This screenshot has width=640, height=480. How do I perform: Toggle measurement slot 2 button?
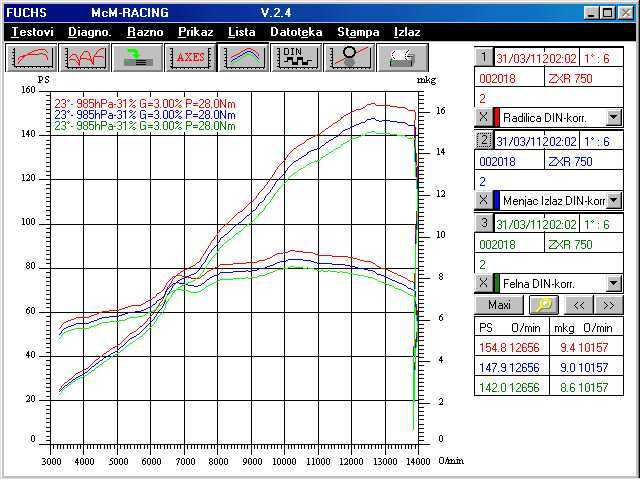click(483, 141)
